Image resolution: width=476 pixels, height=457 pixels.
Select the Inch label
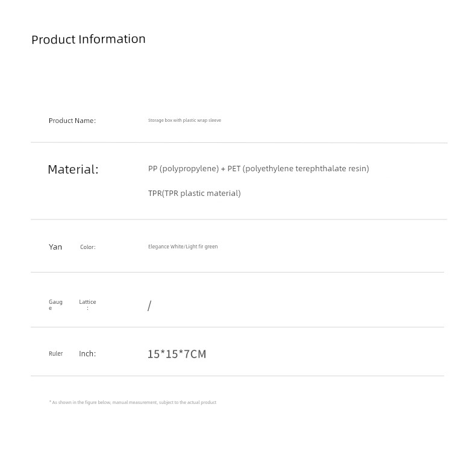(x=87, y=354)
